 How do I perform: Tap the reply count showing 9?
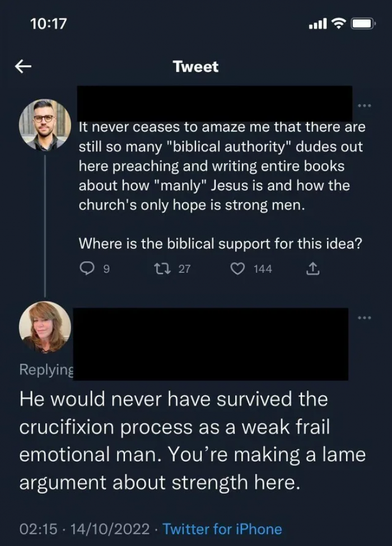106,269
